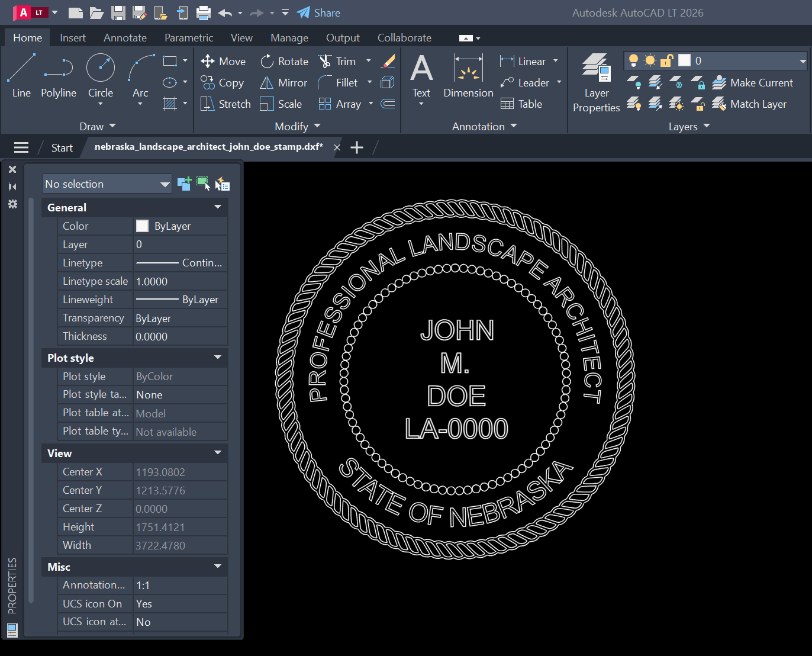Collapse the Plot style section
Screen dimensions: 812x656
[x=218, y=358]
